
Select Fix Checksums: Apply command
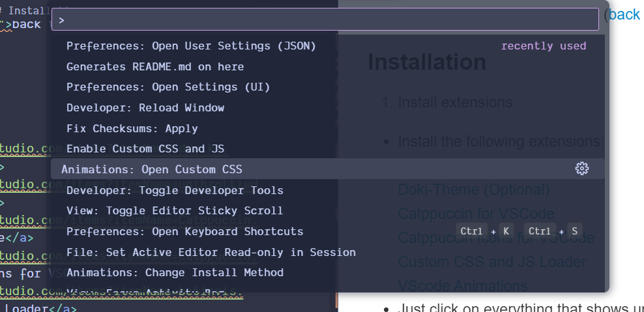(x=327, y=128)
